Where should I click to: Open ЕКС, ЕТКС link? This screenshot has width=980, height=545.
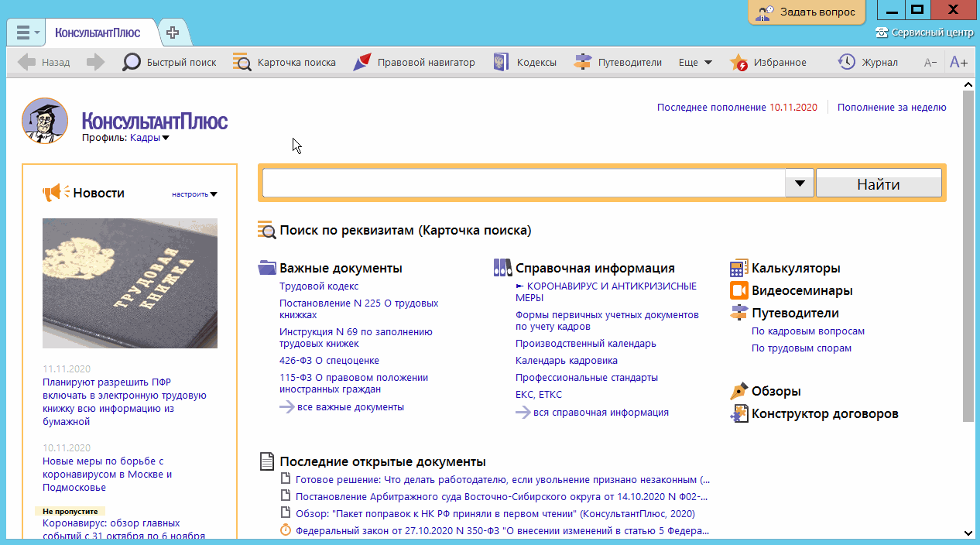(x=539, y=395)
